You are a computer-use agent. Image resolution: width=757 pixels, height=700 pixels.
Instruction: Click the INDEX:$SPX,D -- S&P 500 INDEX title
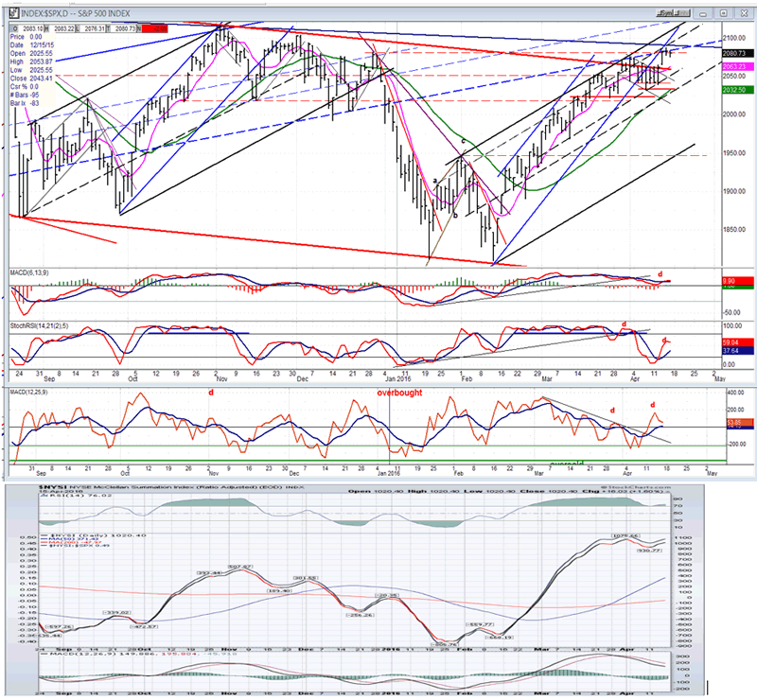coord(76,13)
